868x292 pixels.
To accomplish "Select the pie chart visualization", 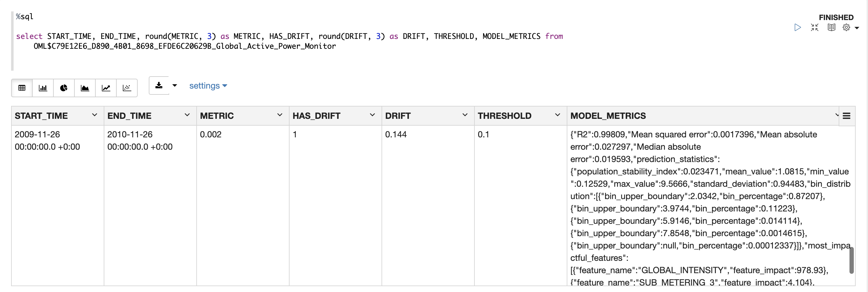I will click(x=64, y=88).
